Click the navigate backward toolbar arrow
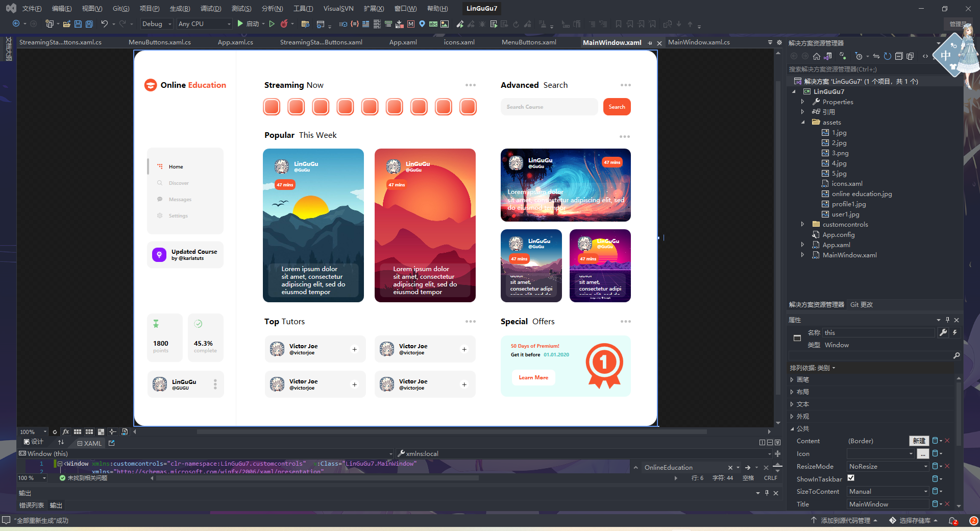This screenshot has height=531, width=980. pos(16,24)
